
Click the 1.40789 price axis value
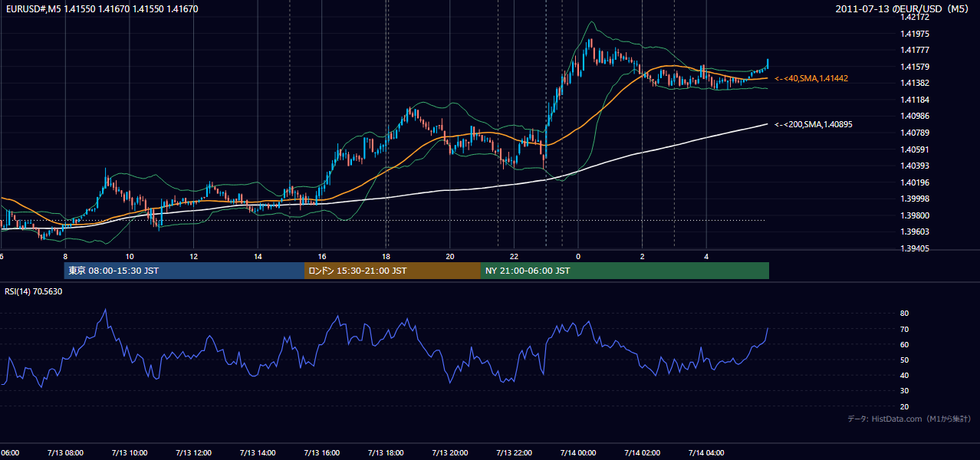click(916, 133)
